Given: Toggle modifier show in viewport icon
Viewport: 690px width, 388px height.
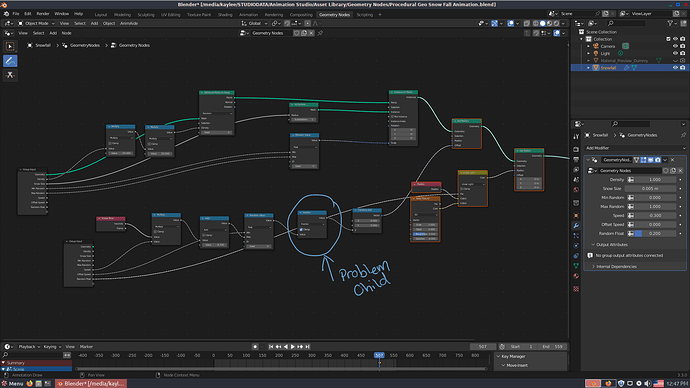Looking at the screenshot, I should point(650,160).
